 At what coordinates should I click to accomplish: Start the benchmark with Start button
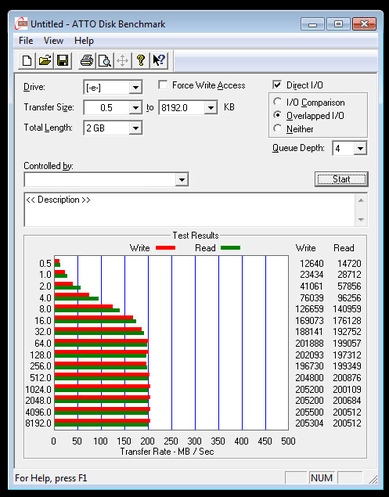[341, 179]
